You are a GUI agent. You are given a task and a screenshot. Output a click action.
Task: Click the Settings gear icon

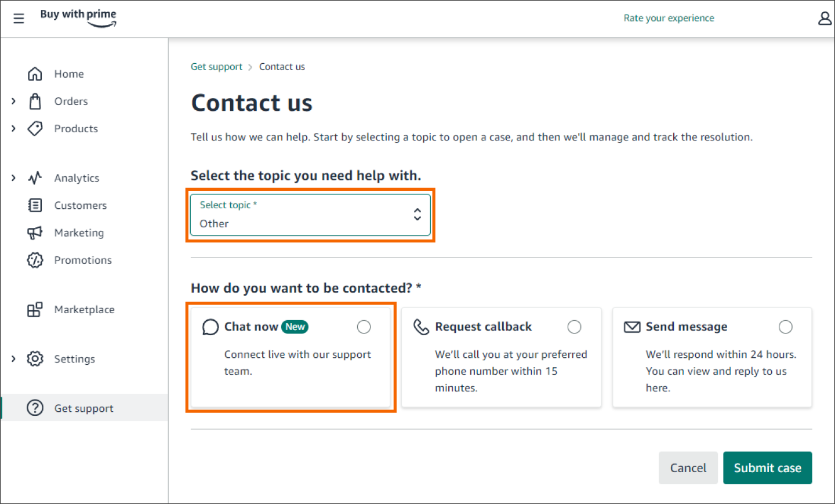35,359
